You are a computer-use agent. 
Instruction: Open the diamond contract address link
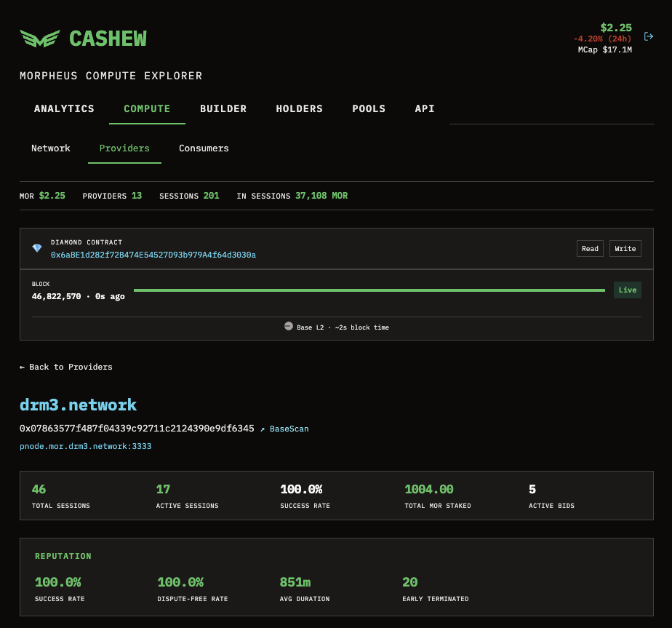(x=153, y=255)
